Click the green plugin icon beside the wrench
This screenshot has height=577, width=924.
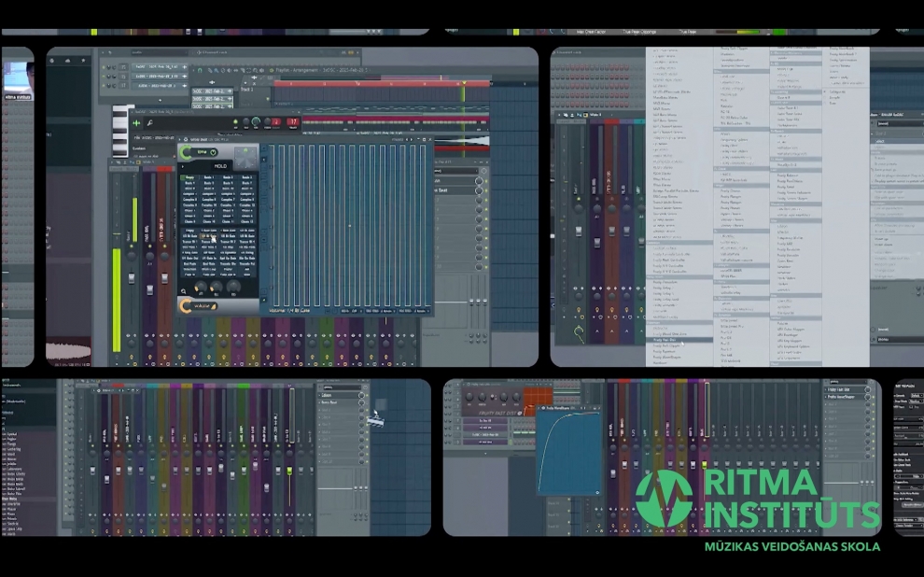[136, 122]
